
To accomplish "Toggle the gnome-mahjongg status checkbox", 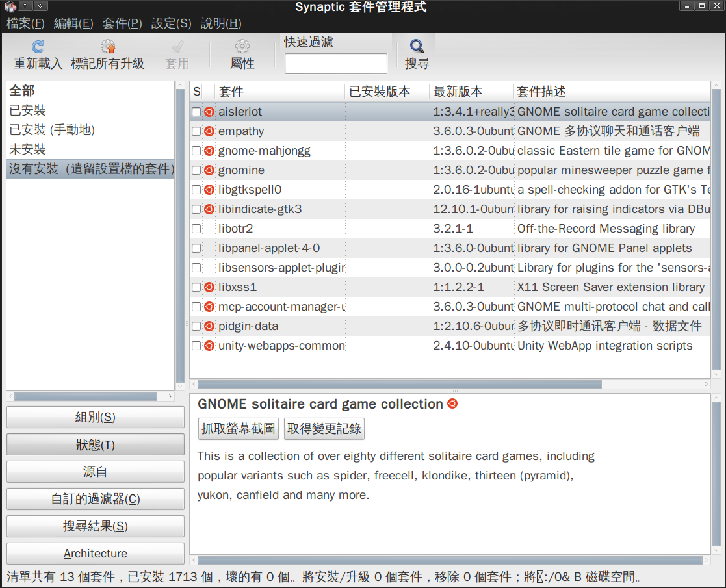I will point(196,151).
